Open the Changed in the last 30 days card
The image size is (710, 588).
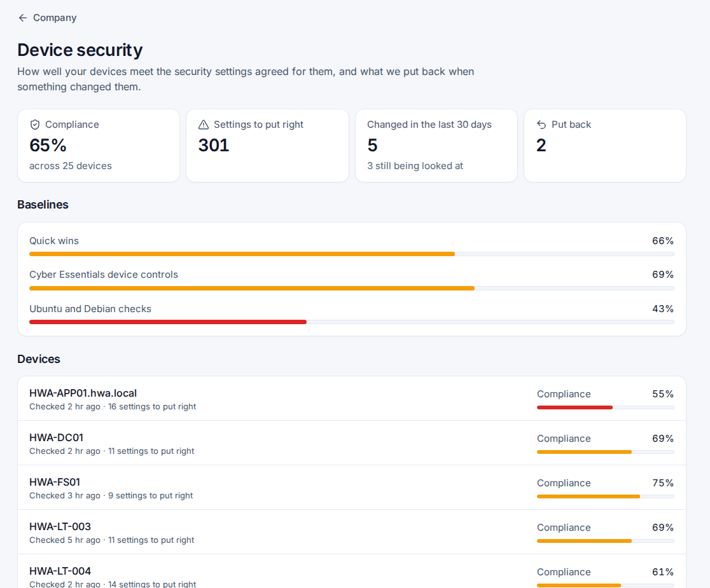pos(436,146)
